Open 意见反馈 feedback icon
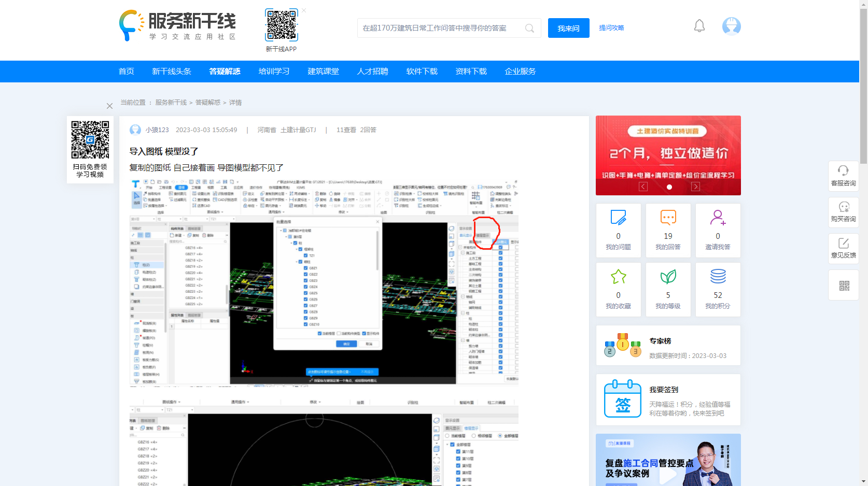The image size is (868, 486). tap(844, 243)
